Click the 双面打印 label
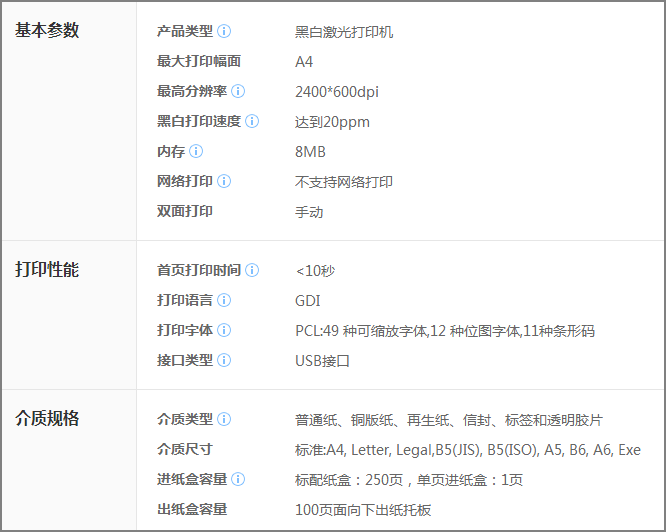Image resolution: width=666 pixels, height=532 pixels. [x=185, y=211]
